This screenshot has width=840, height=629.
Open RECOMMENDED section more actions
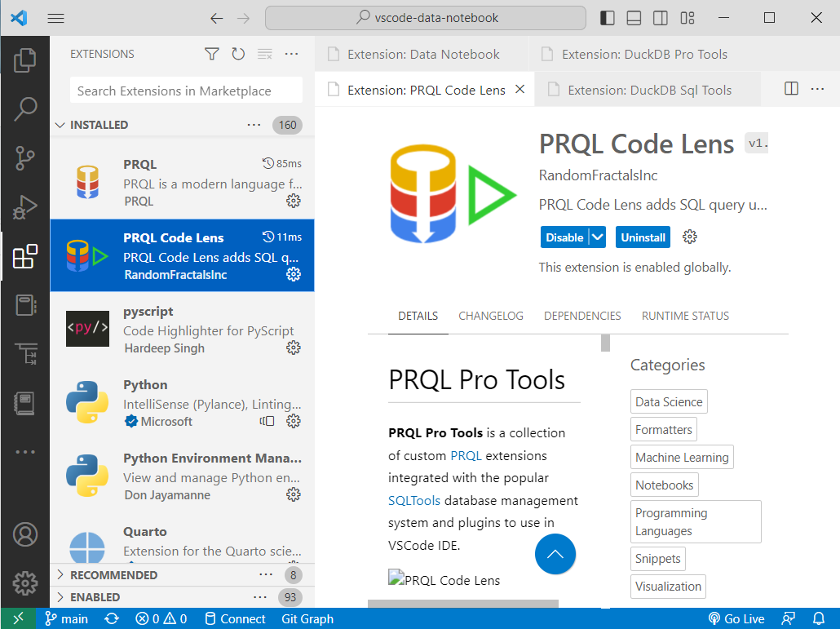pyautogui.click(x=266, y=574)
